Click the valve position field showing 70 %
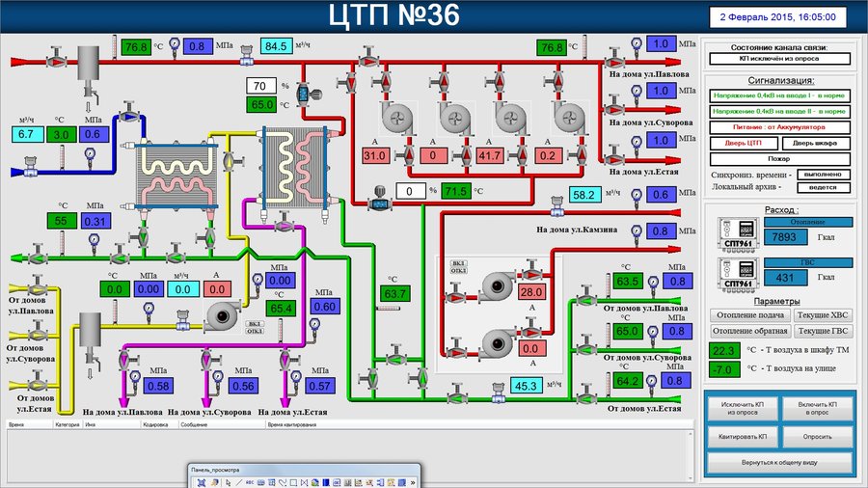 point(262,86)
